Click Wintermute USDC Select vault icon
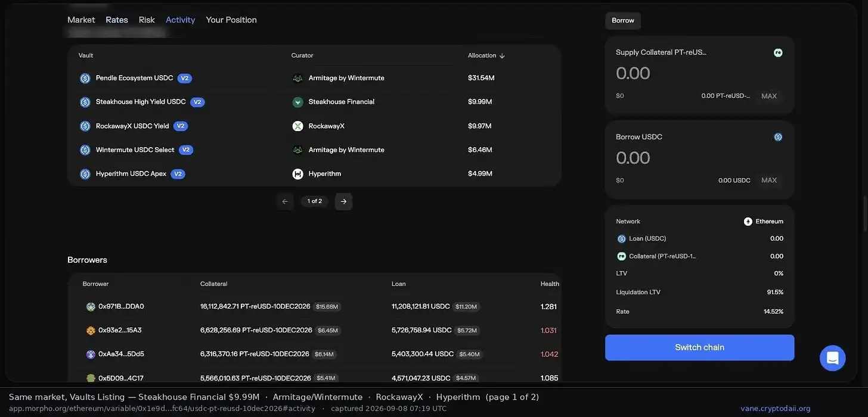The image size is (868, 417). tap(85, 150)
